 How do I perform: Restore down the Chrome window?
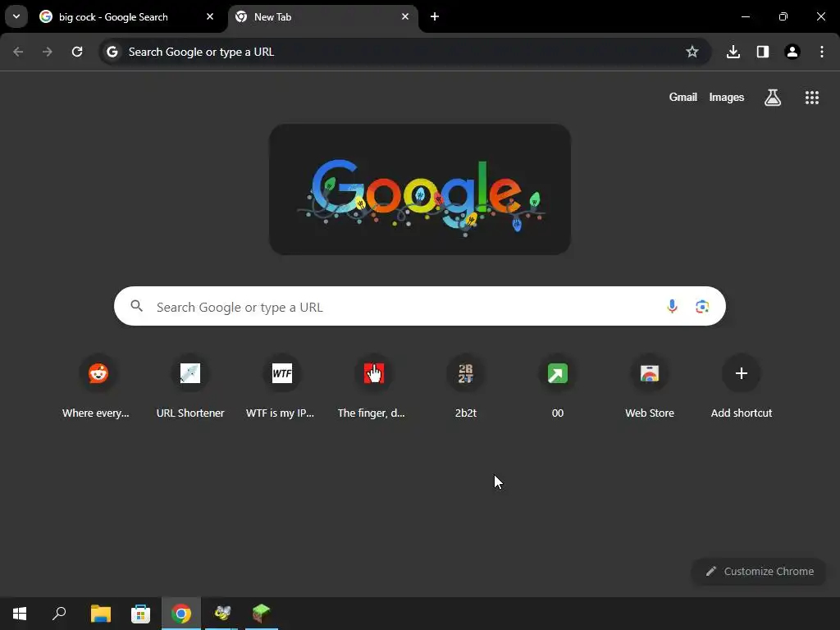tap(783, 16)
